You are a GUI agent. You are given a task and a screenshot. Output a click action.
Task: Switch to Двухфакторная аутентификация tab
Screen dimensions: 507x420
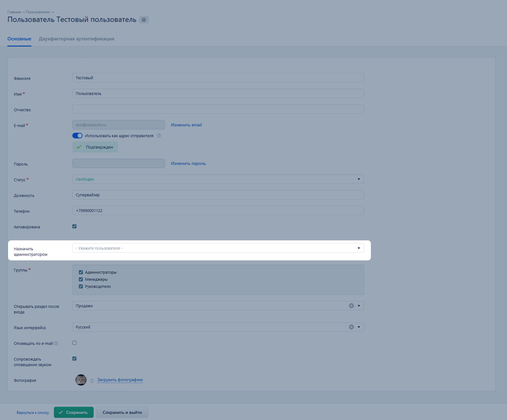point(76,39)
